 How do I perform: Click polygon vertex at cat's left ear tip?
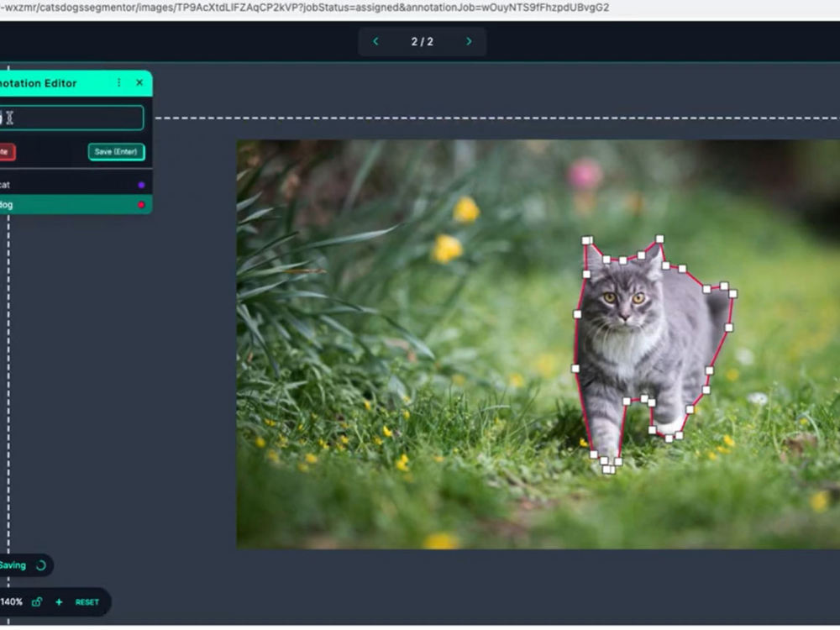[587, 240]
